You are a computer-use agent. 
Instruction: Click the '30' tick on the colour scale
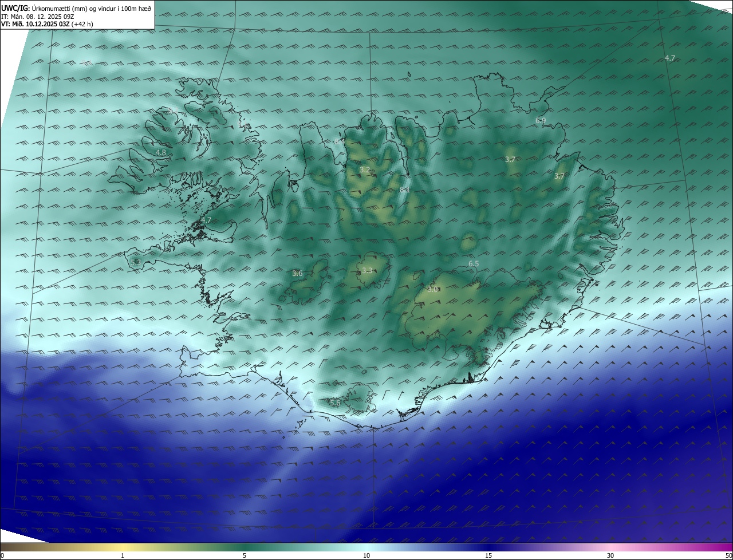[610, 555]
